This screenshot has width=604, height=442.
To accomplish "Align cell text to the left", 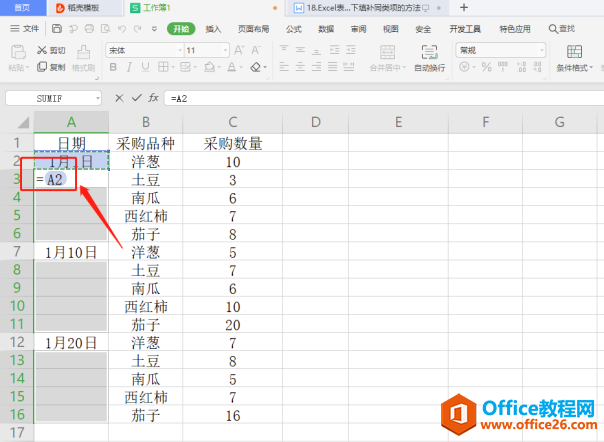I will (284, 67).
